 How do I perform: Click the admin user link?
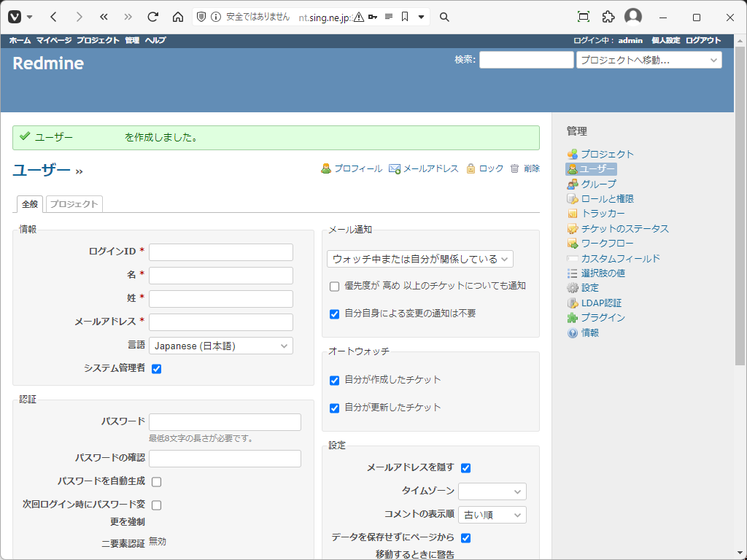[630, 41]
